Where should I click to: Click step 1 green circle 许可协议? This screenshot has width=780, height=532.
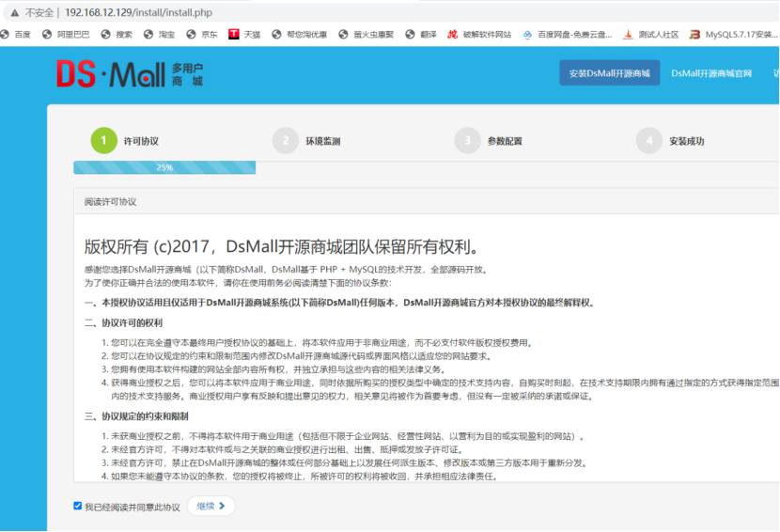coord(104,141)
